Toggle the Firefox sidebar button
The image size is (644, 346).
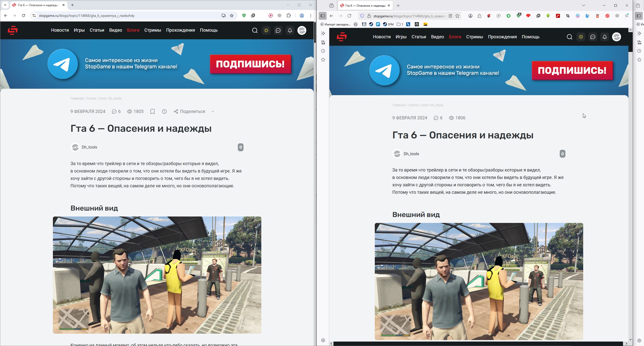(x=323, y=16)
